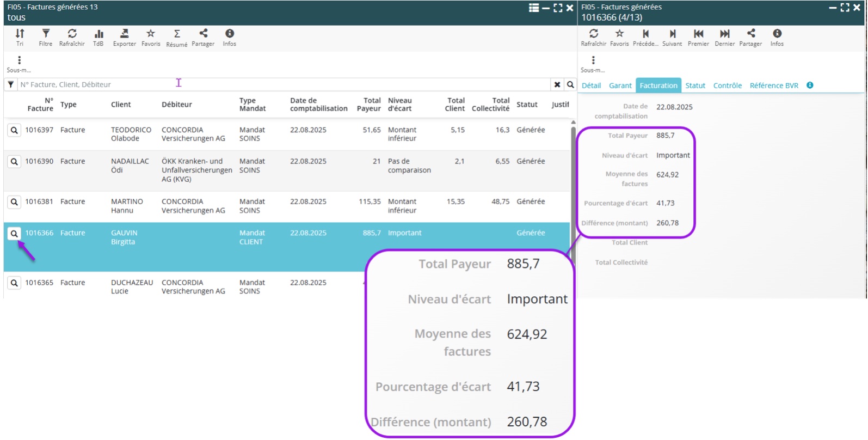
Task: Show the Résumé sigma summary
Action: click(177, 37)
